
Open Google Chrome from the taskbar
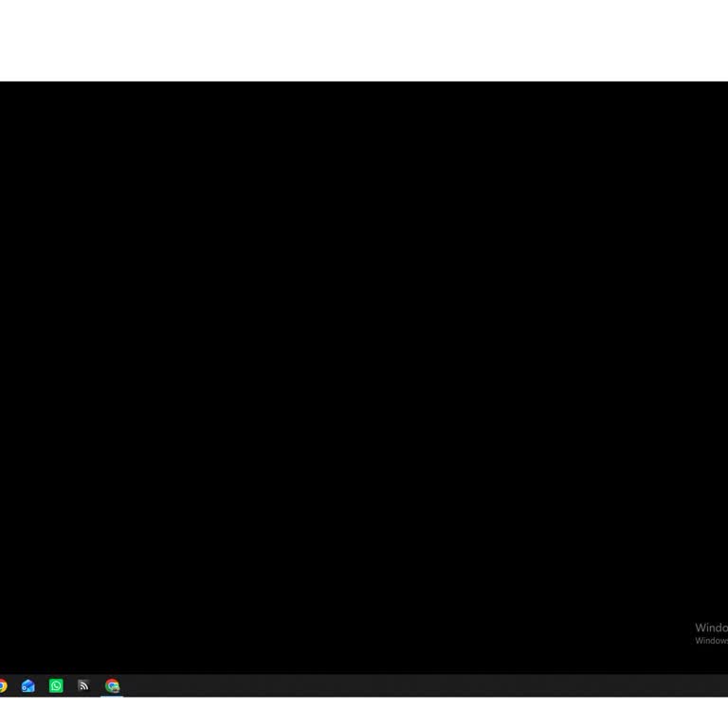click(x=2, y=685)
